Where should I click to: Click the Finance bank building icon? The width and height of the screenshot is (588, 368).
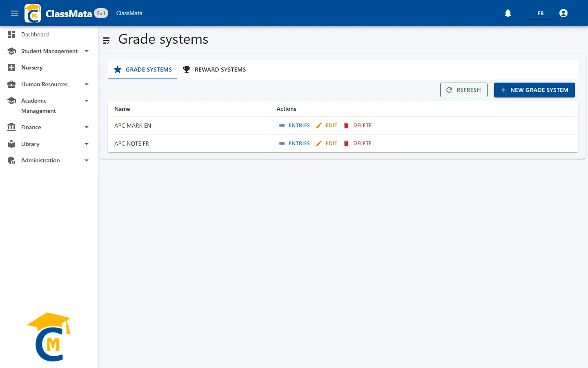tap(11, 127)
